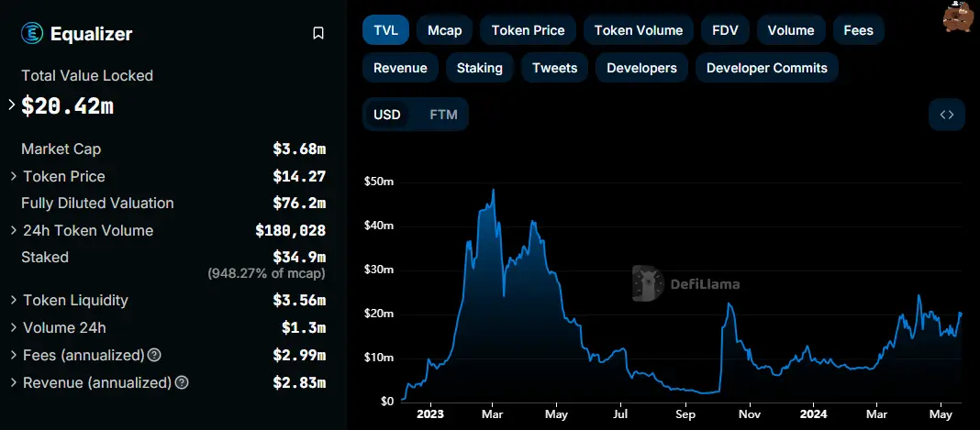
Task: Click the Equalizer protocol logo icon
Action: pos(32,33)
